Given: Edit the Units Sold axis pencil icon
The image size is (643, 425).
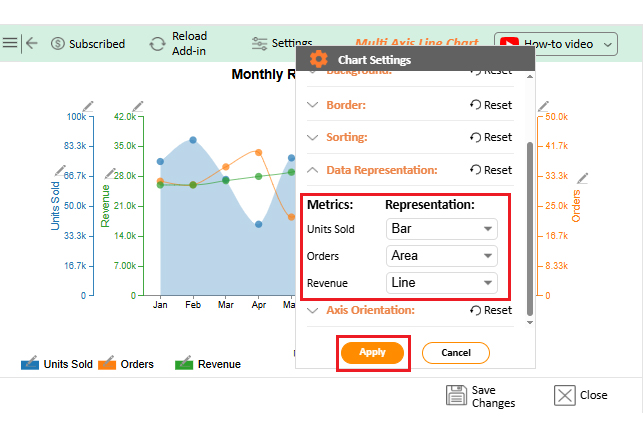Looking at the screenshot, I should click(x=87, y=105).
